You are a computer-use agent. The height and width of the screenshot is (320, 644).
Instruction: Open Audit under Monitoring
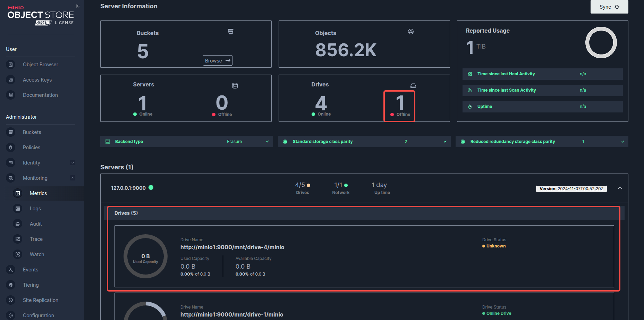click(36, 224)
